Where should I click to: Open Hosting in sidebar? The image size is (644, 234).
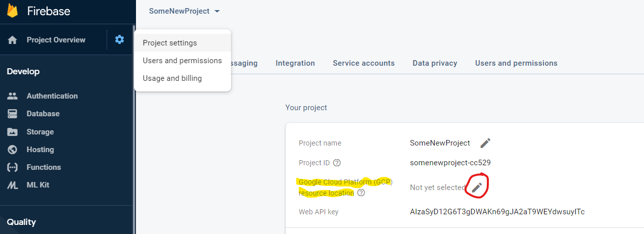40,150
